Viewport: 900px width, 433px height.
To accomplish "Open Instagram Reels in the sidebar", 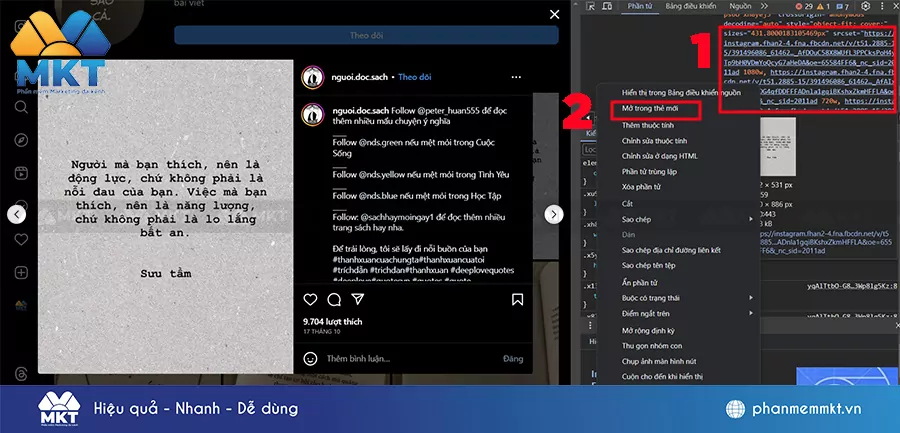I will (21, 173).
